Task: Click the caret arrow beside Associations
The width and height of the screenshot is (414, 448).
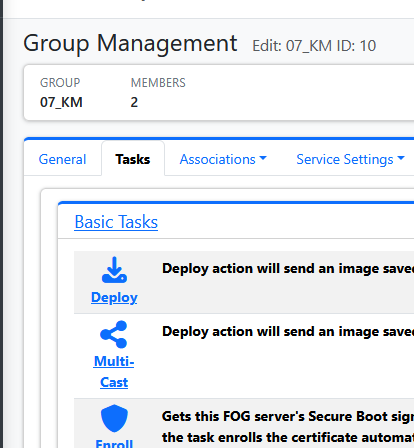Action: coord(263,158)
